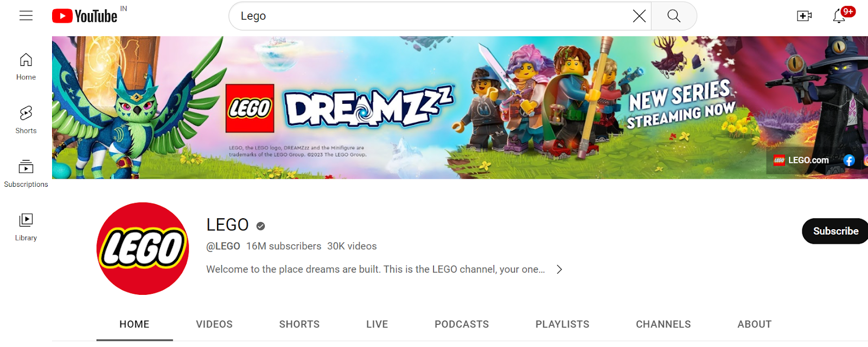Go to Home in sidebar

point(26,67)
